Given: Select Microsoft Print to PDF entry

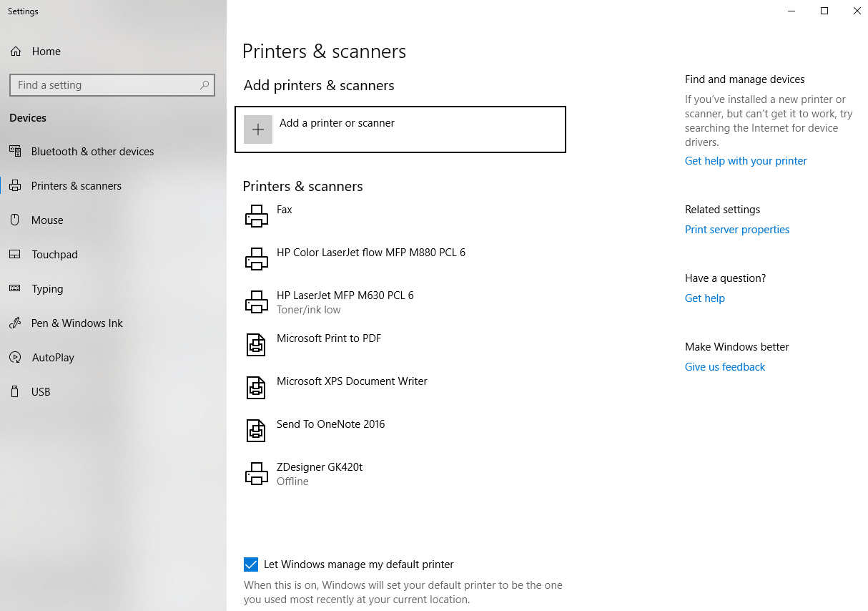Looking at the screenshot, I should [x=329, y=338].
